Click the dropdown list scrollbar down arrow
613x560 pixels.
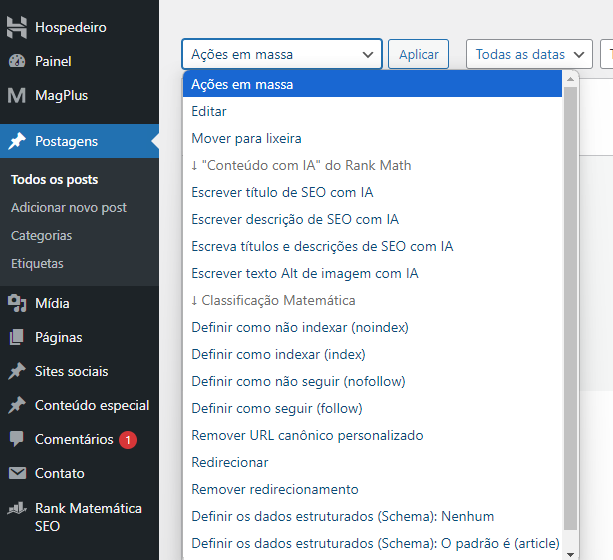570,553
